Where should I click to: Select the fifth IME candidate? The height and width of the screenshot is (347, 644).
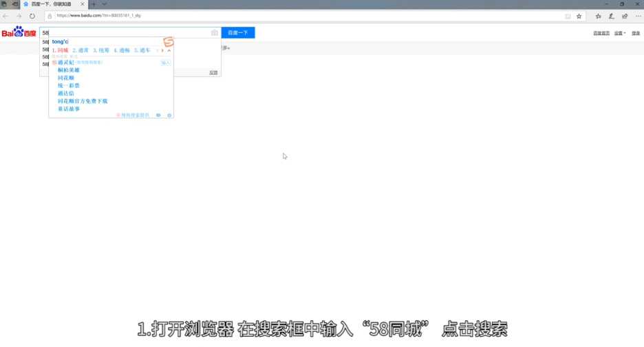(x=142, y=50)
